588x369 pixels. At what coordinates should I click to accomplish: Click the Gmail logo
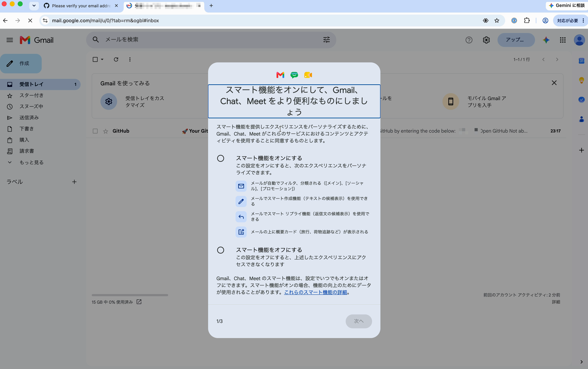(x=37, y=40)
